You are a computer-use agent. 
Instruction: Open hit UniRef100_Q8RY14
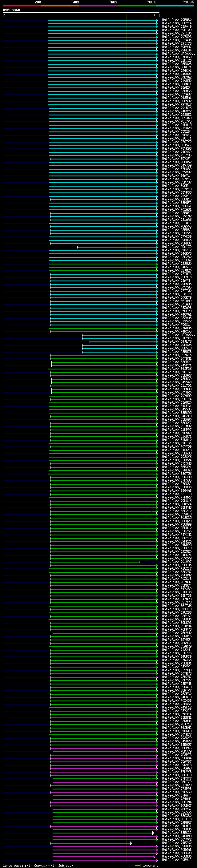click(x=177, y=23)
